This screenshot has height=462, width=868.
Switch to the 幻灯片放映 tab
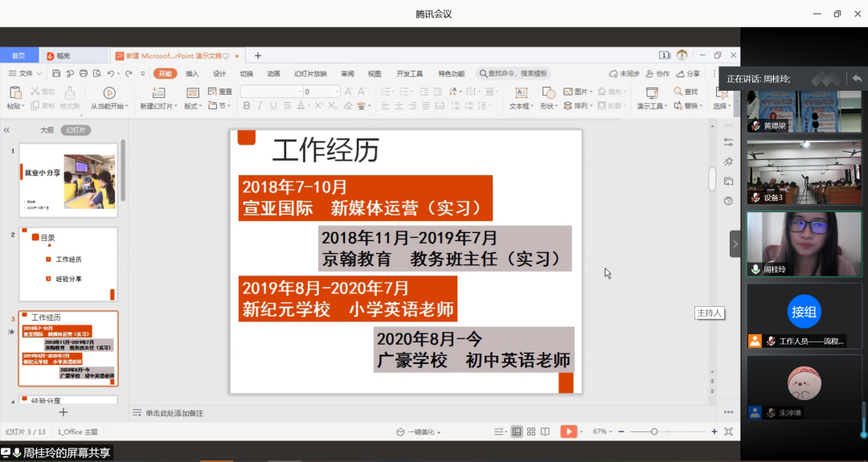310,74
